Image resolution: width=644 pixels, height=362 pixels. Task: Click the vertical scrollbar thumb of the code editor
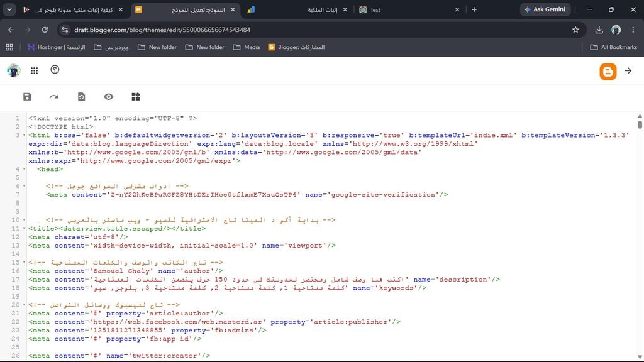tap(640, 124)
